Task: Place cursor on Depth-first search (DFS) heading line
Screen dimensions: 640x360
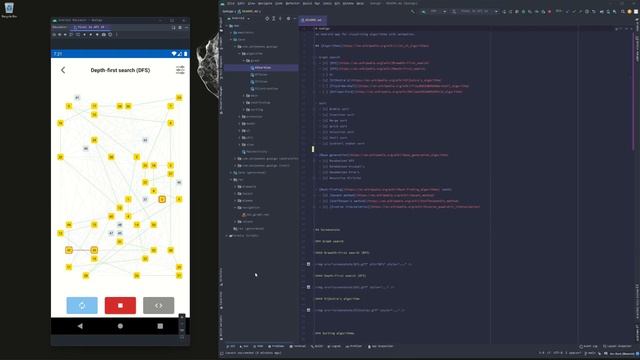Action: [340, 276]
